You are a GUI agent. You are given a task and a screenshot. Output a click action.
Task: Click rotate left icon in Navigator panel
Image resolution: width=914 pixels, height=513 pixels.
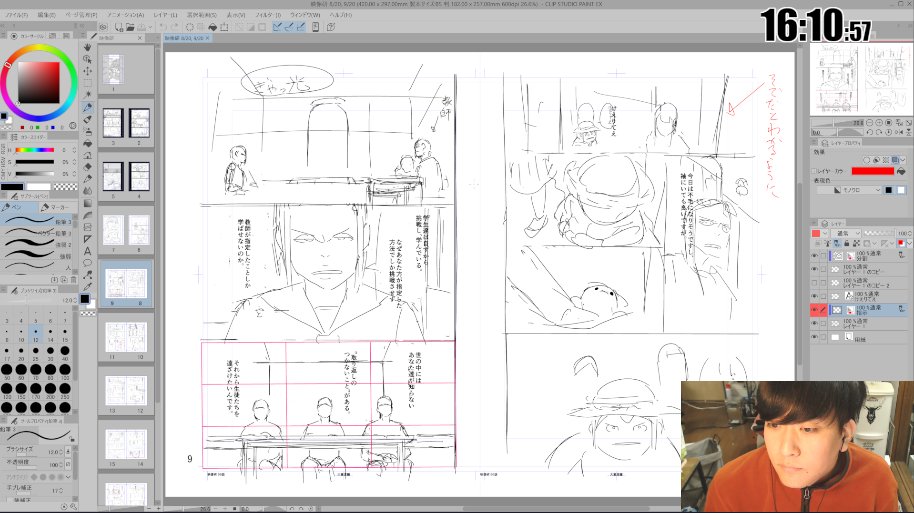coord(871,132)
